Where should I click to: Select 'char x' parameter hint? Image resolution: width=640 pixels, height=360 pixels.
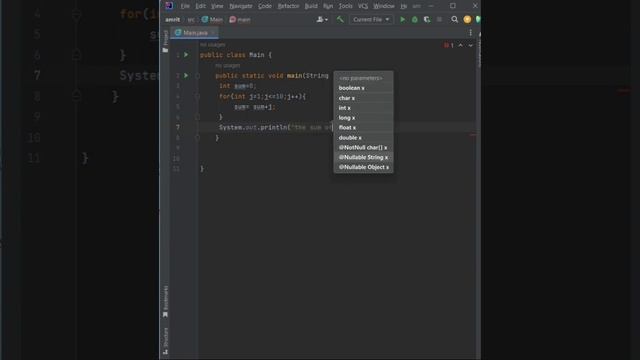coord(364,98)
